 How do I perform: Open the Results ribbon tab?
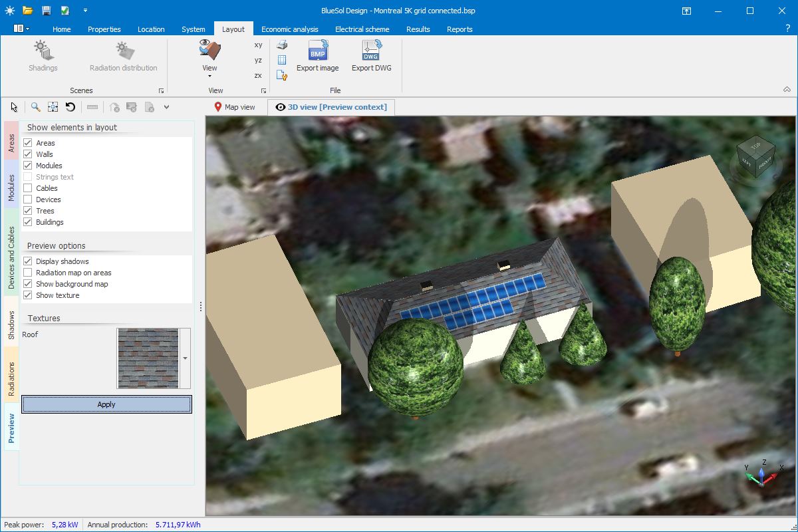coord(418,29)
